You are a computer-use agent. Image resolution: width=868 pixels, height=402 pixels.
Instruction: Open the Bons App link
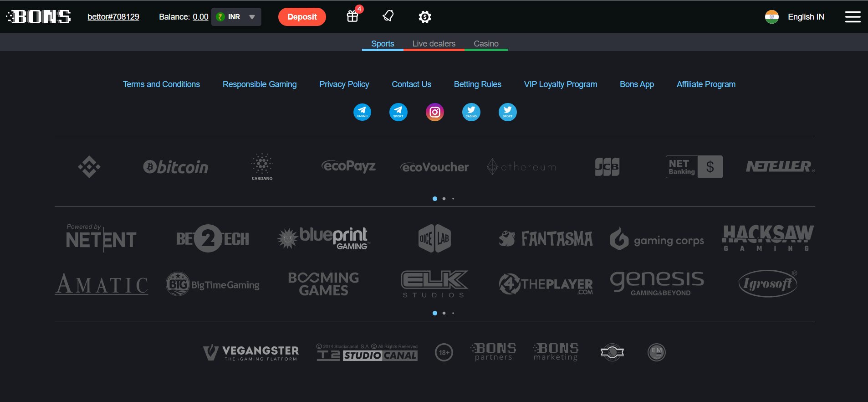click(637, 84)
